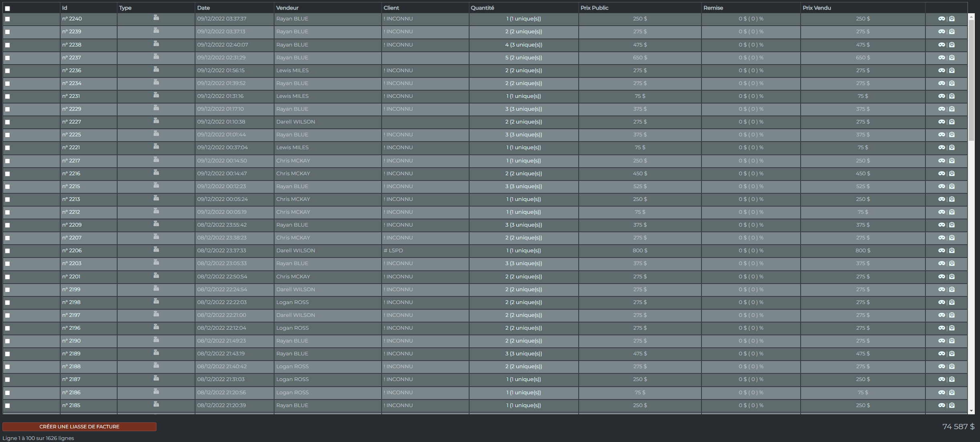980x442 pixels.
Task: Click the '# LSPD' client cell
Action: tap(393, 251)
